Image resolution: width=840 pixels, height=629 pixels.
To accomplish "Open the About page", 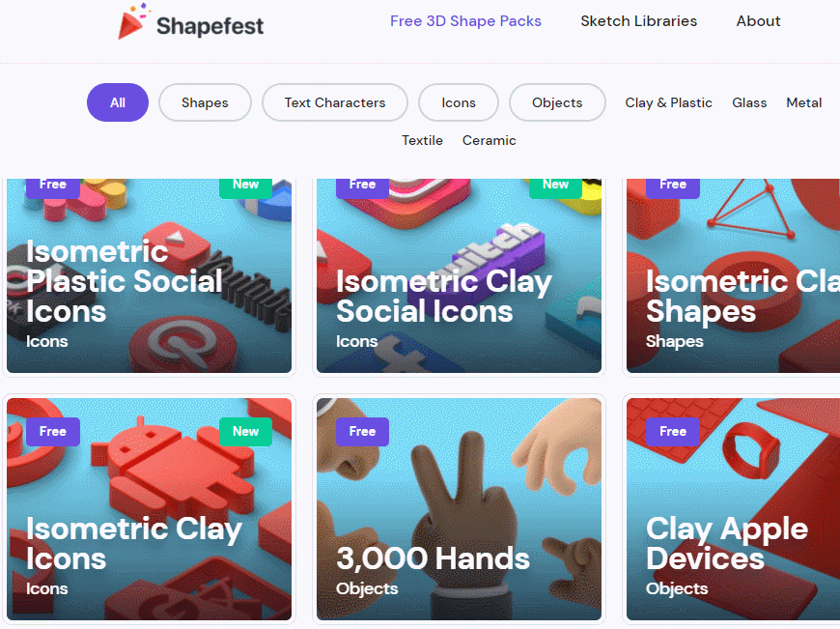I will click(758, 21).
